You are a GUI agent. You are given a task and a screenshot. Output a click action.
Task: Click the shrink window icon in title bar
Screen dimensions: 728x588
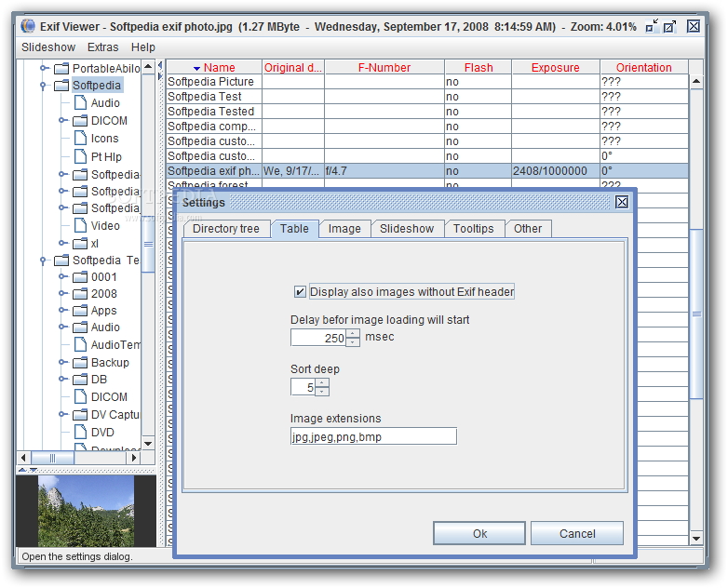[652, 26]
